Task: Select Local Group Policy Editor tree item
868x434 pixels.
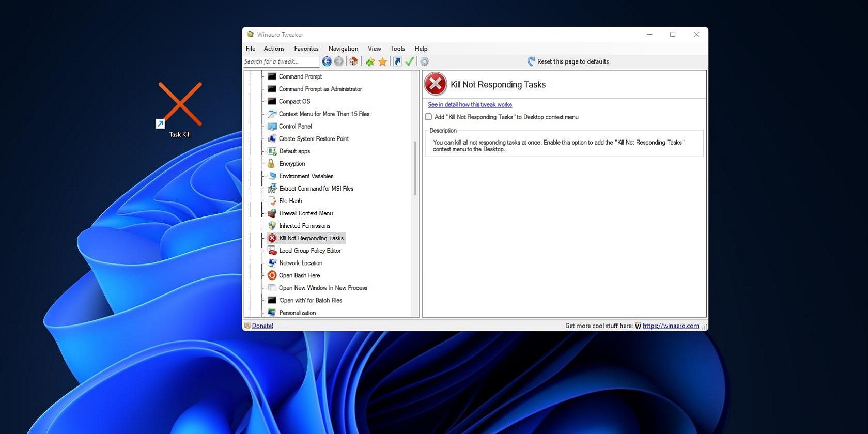Action: [x=310, y=251]
